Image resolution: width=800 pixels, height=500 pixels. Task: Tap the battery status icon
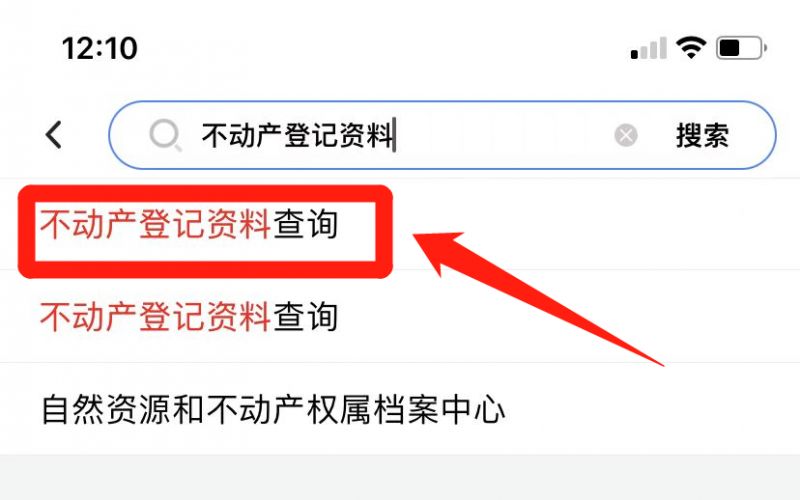click(x=741, y=48)
